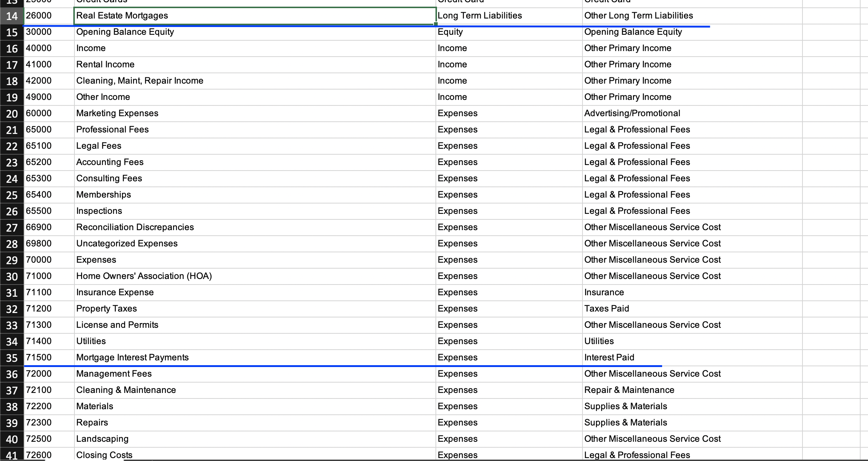This screenshot has width=868, height=461.
Task: Click row 27 header
Action: [12, 228]
